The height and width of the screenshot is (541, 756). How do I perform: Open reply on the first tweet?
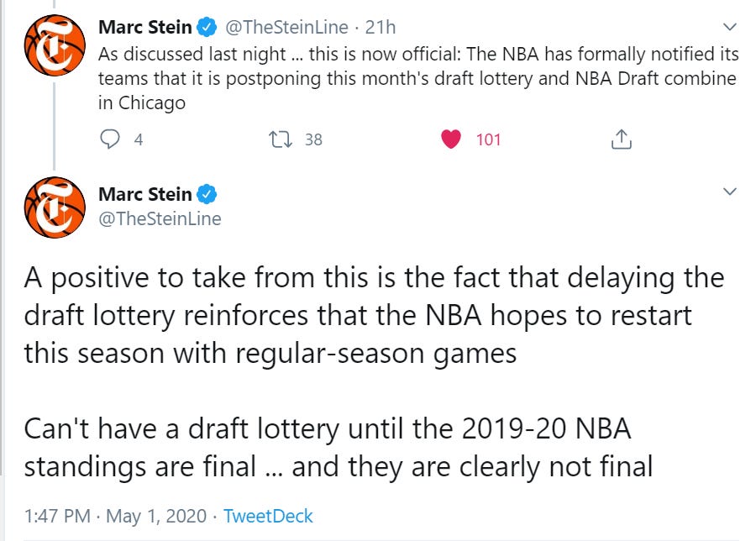coord(110,139)
